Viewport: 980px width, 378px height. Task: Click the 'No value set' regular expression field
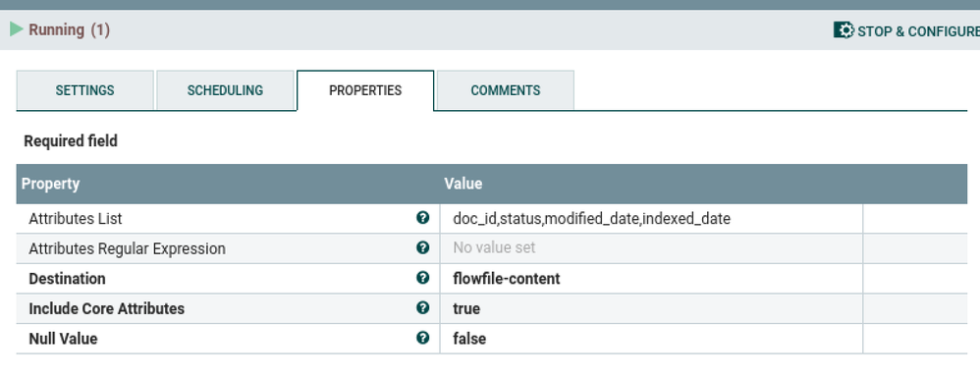(494, 247)
